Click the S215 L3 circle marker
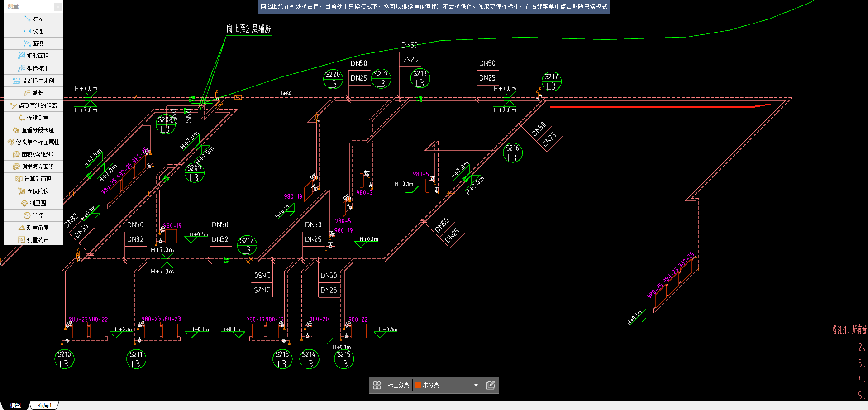The height and width of the screenshot is (410, 868). pos(343,359)
